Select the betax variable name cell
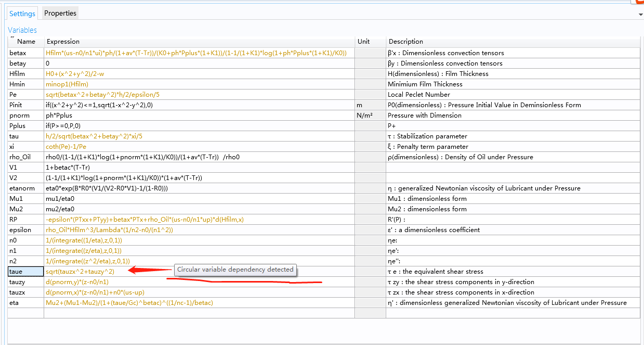Viewport: 644px width, 345px height. tap(25, 53)
